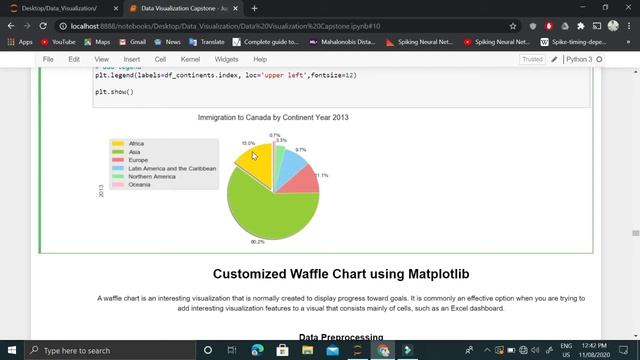640x360 pixels.
Task: Expand the hidden bookmarks overflow chevron
Action: tap(628, 42)
